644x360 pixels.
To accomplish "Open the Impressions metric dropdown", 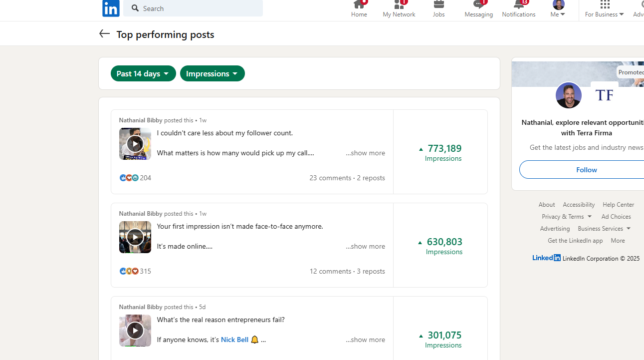I will pyautogui.click(x=213, y=73).
